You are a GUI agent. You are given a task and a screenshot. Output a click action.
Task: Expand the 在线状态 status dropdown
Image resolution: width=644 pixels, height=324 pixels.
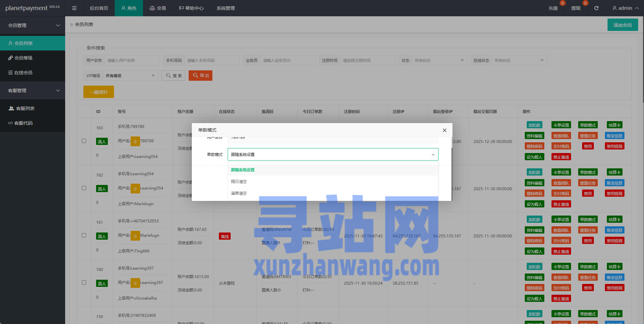(519, 60)
